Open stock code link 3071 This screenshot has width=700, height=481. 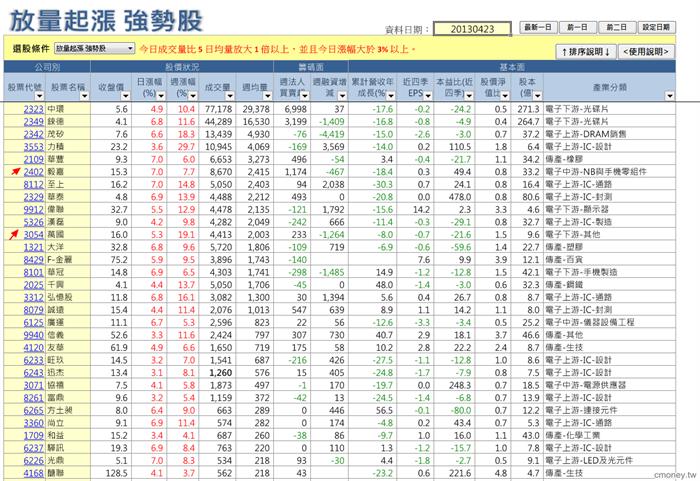click(x=33, y=385)
